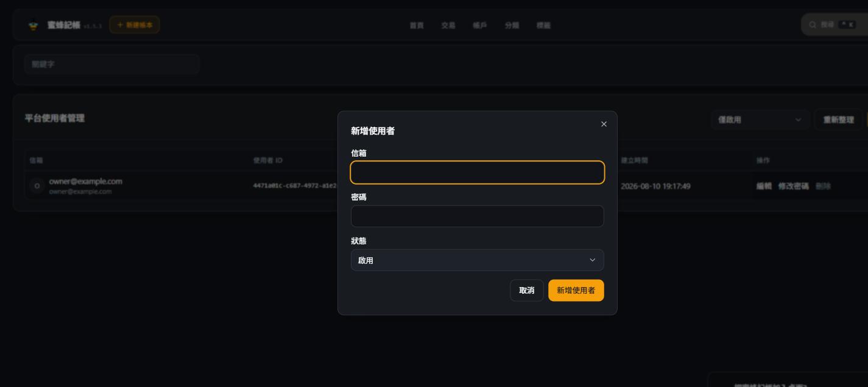Image resolution: width=868 pixels, height=387 pixels.
Task: Click the 2026-08-10 19:17:49 creation time cell
Action: (655, 186)
